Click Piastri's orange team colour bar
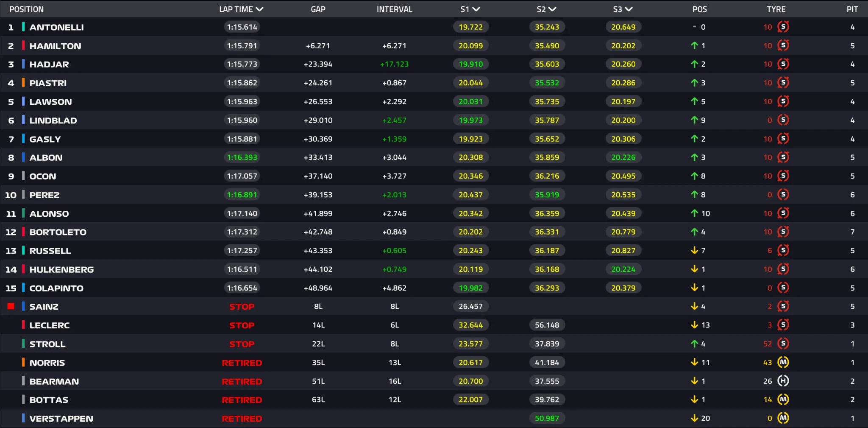Image resolution: width=868 pixels, height=428 pixels. click(x=23, y=83)
